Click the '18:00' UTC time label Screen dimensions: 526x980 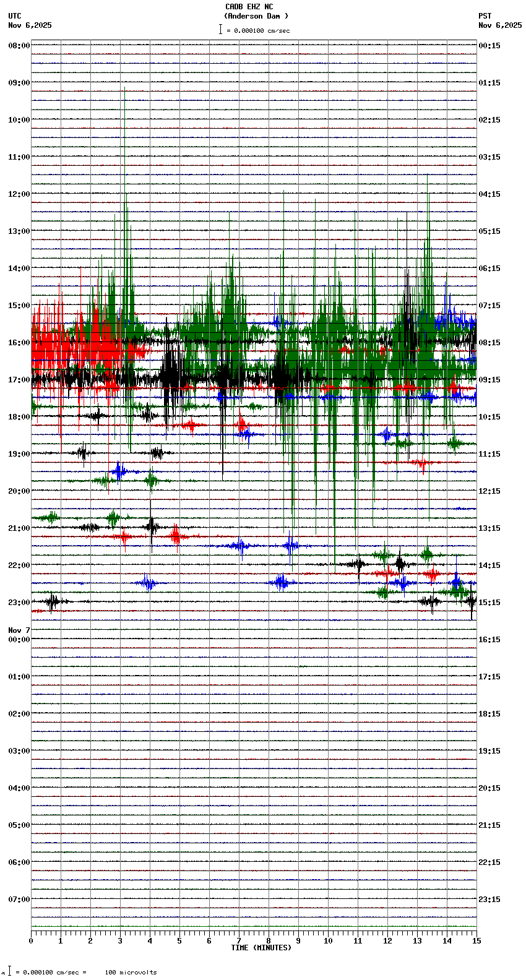click(x=19, y=417)
